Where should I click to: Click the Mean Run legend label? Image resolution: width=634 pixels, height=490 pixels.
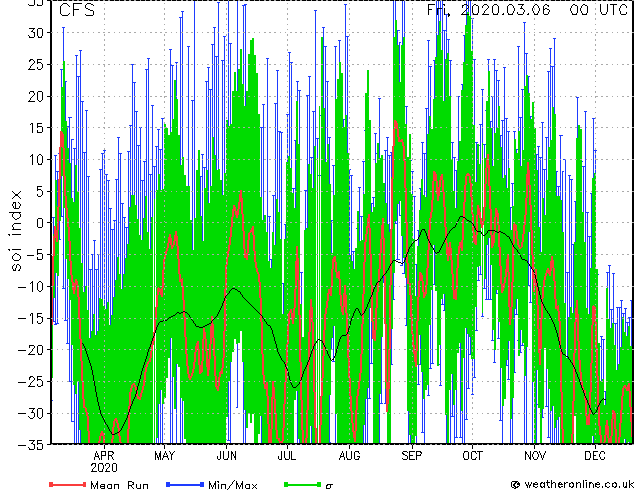120,485
